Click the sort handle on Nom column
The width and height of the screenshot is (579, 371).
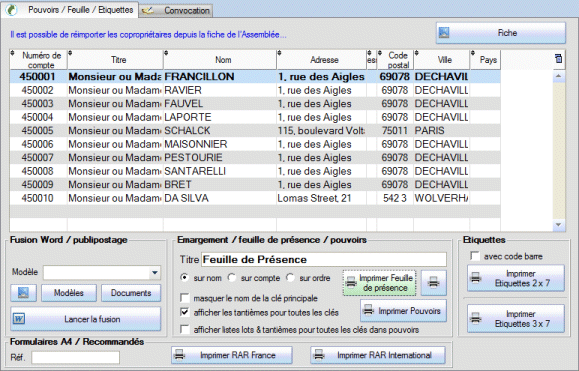166,53
